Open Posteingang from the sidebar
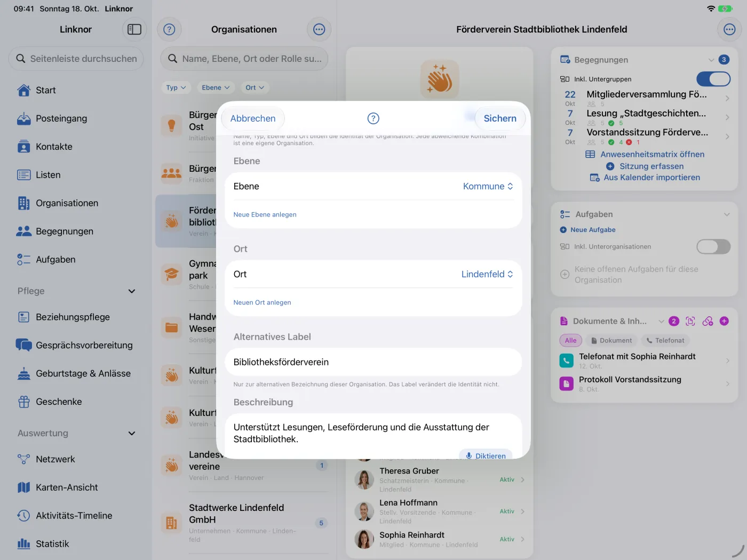747x560 pixels. coord(76,118)
